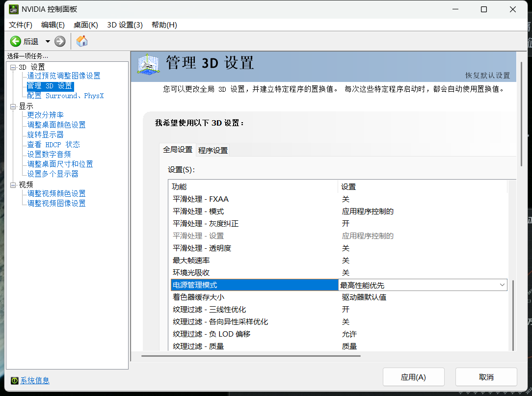Click the horizontal scrollbar under the panel
The width and height of the screenshot is (532, 396).
[251, 356]
